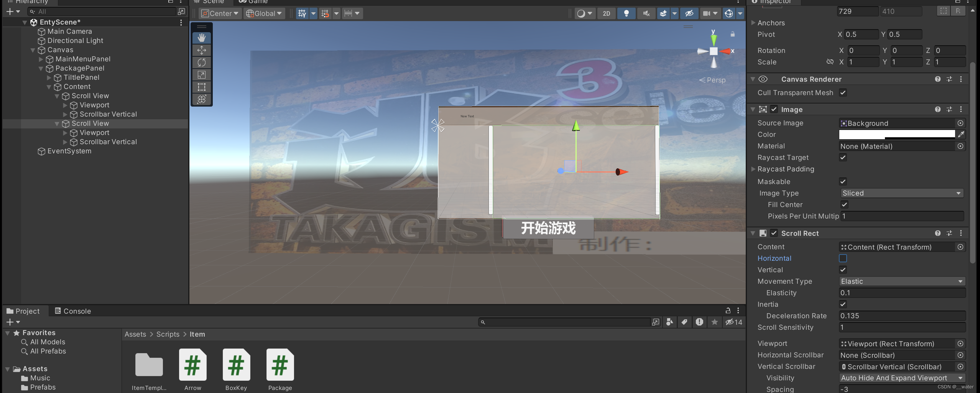Toggle grid snapping icon

coord(325,13)
